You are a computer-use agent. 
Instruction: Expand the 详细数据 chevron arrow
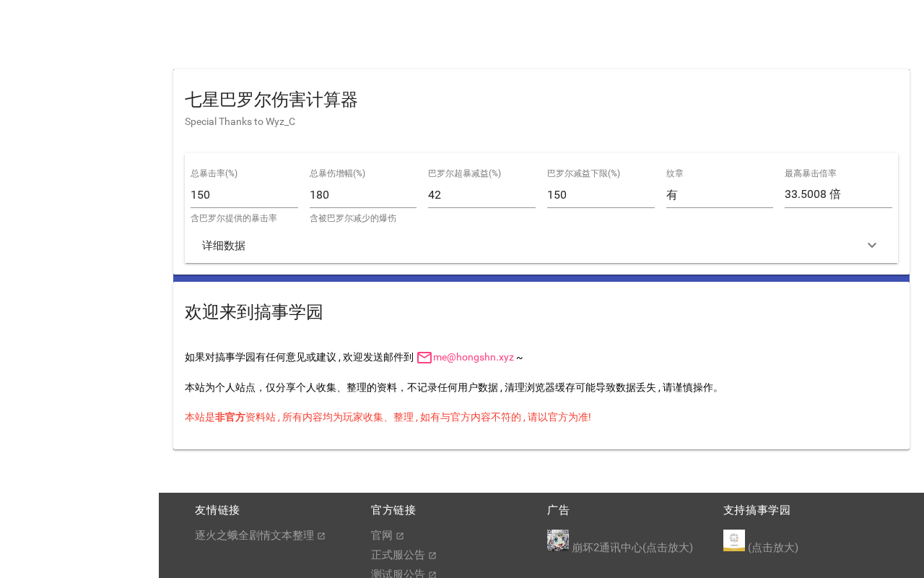(872, 246)
